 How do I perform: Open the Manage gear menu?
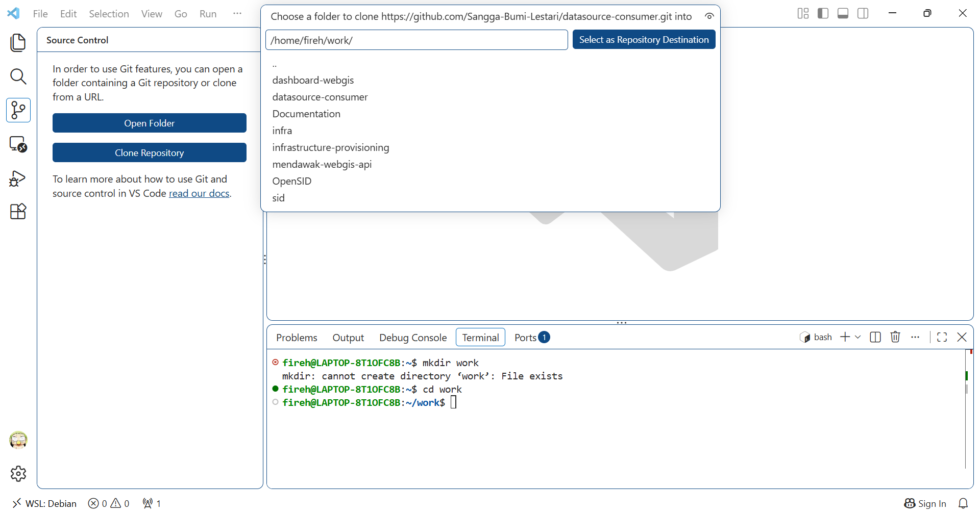click(18, 474)
